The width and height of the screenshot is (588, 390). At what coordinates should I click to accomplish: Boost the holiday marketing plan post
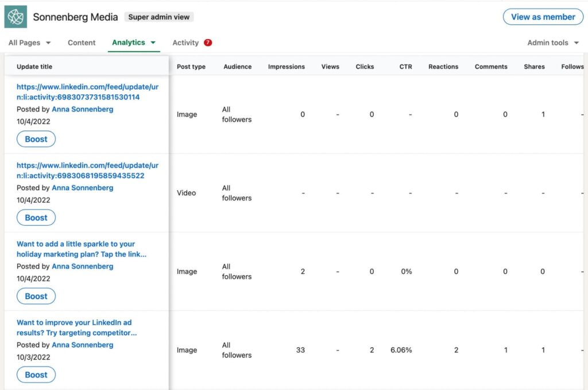36,296
